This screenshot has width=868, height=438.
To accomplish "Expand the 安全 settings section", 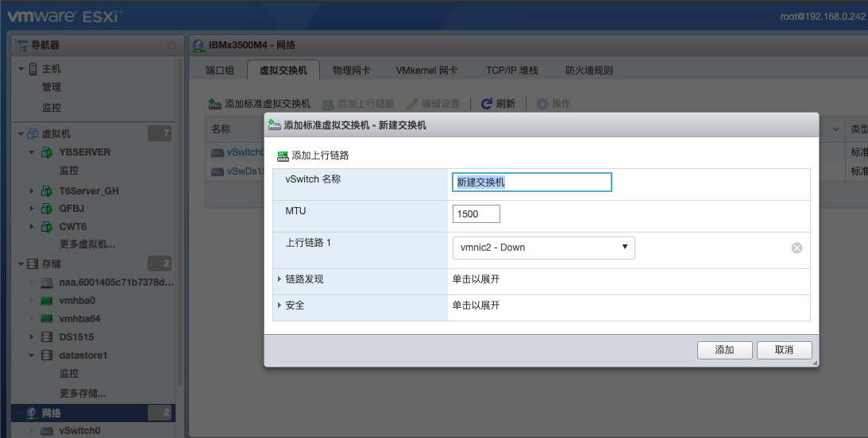I will click(x=280, y=305).
